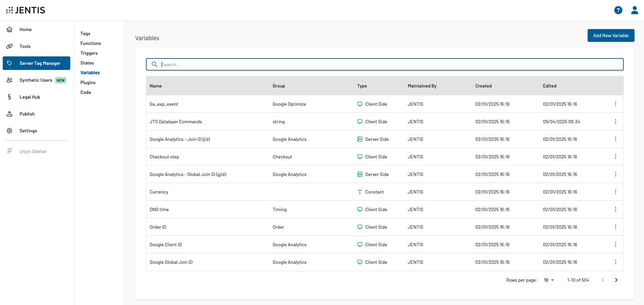Screen dimensions: 644x305
Task: Go to the next page of variables
Action: pos(616,280)
